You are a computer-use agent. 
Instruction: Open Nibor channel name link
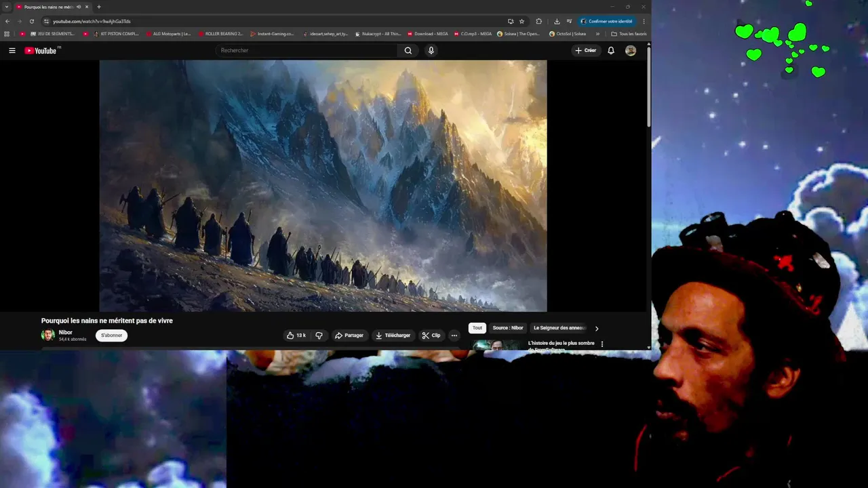tap(66, 332)
